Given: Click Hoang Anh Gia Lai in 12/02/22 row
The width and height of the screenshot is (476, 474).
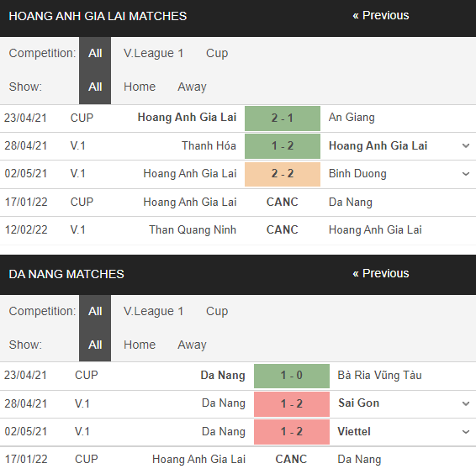Looking at the screenshot, I should click(375, 230).
